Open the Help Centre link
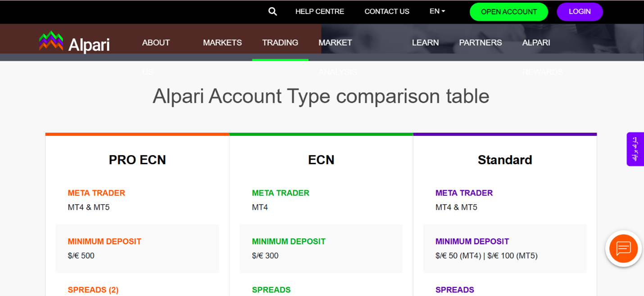Image resolution: width=644 pixels, height=296 pixels. [x=320, y=12]
